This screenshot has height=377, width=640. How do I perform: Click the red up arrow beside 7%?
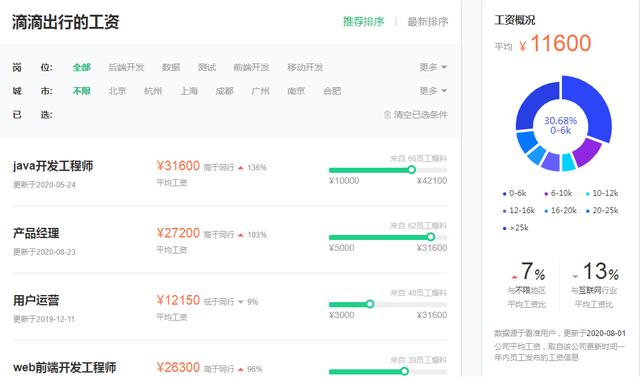point(514,277)
